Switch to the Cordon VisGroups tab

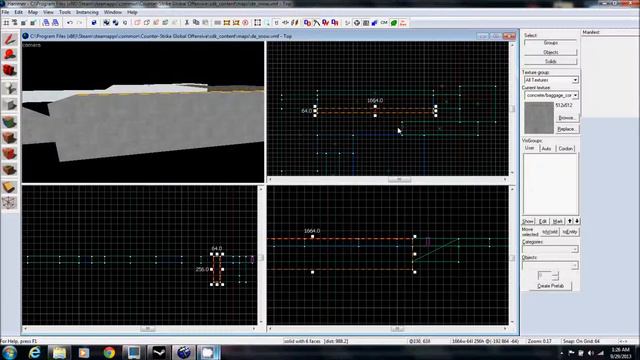(566, 149)
